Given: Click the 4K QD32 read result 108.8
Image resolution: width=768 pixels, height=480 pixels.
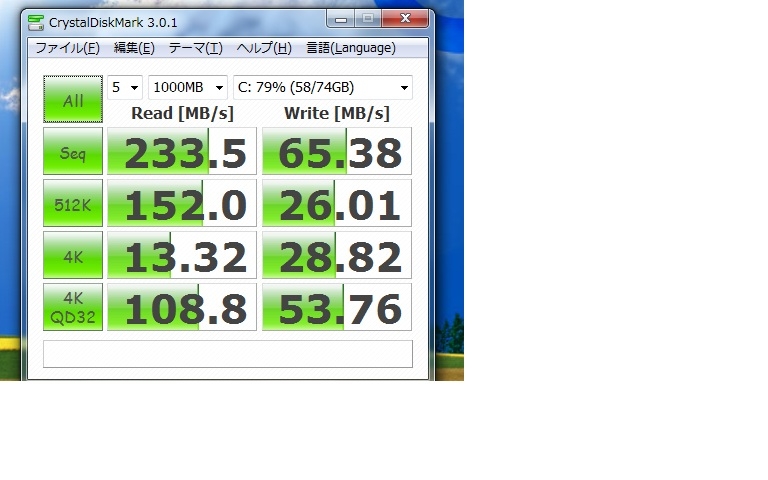Looking at the screenshot, I should (182, 307).
